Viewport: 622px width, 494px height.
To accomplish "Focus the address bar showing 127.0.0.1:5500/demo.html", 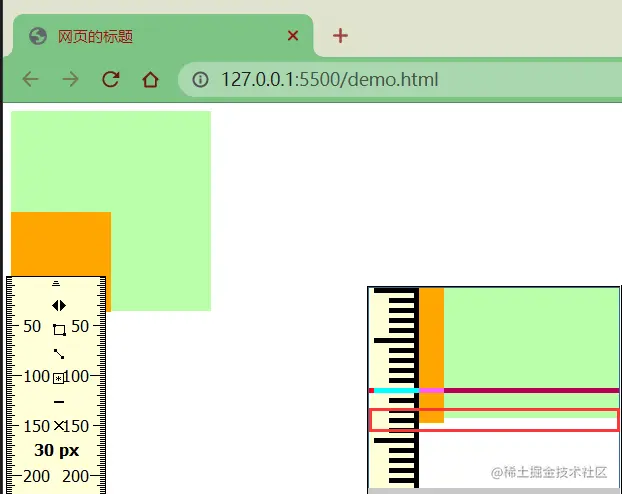I will [x=401, y=79].
